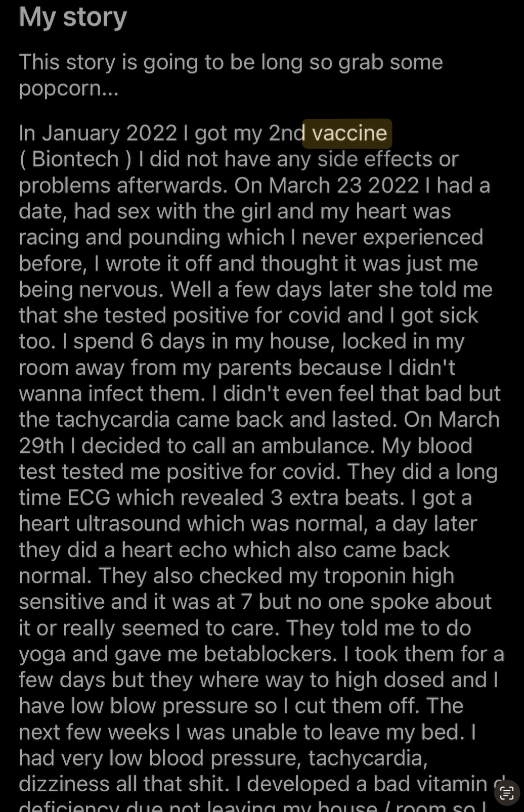Click the My story heading
The width and height of the screenshot is (524, 812).
click(73, 18)
